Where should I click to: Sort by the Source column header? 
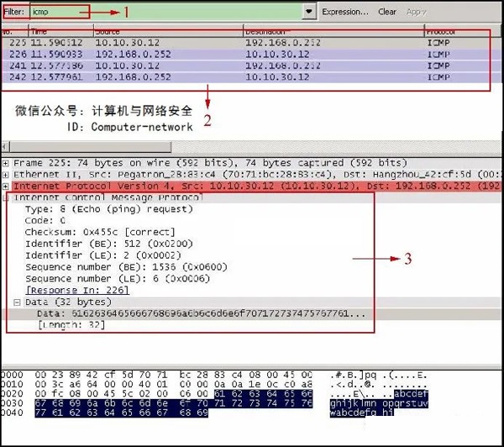tap(168, 32)
